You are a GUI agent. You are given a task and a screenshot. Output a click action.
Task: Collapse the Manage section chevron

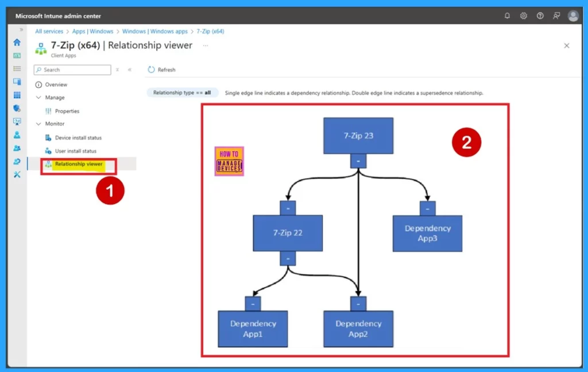click(38, 97)
